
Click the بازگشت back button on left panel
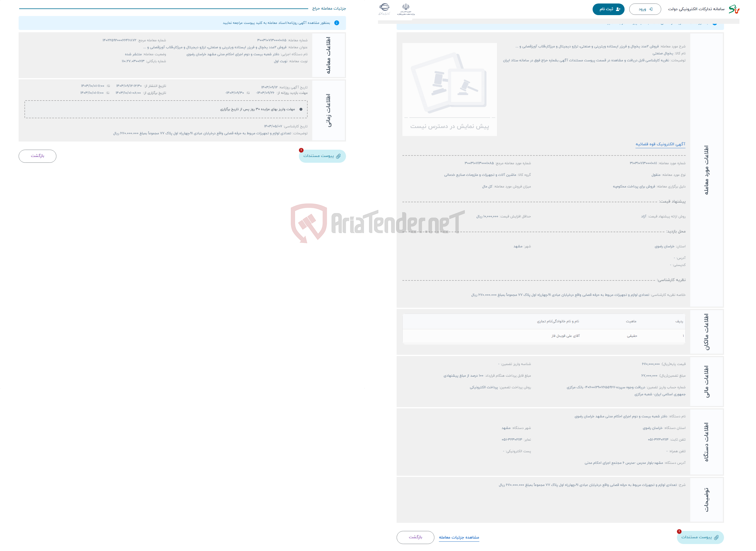tap(38, 155)
